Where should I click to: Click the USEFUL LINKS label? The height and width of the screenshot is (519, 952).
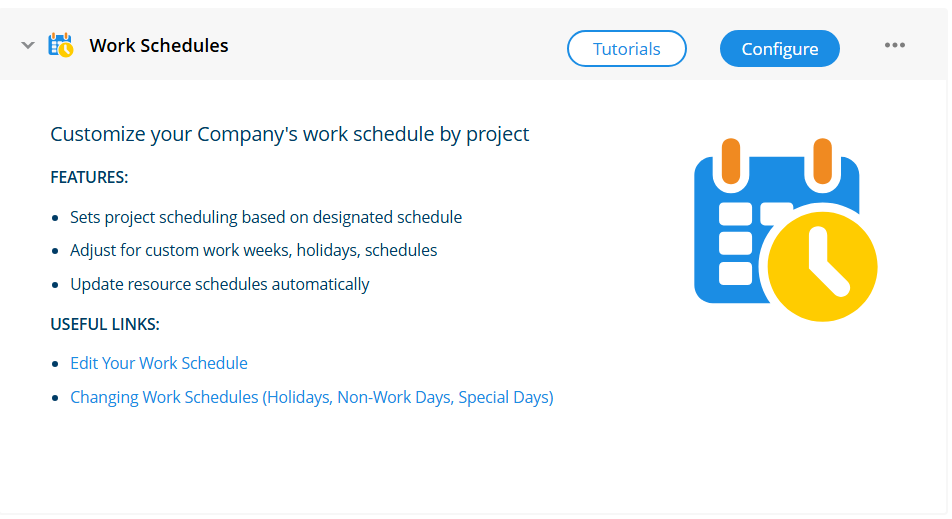point(105,324)
